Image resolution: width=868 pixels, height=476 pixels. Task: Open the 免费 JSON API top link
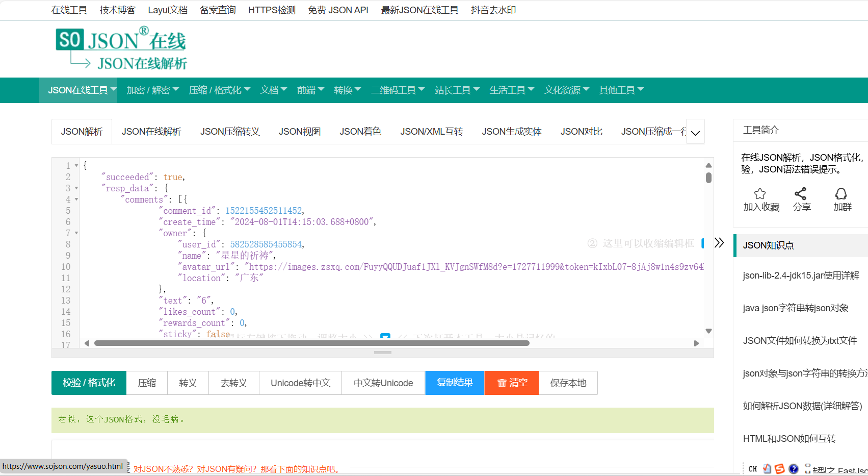click(338, 10)
